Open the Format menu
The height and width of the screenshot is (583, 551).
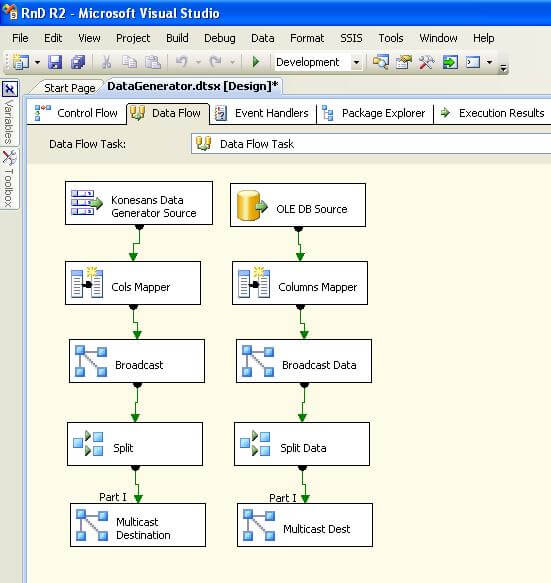coord(307,38)
